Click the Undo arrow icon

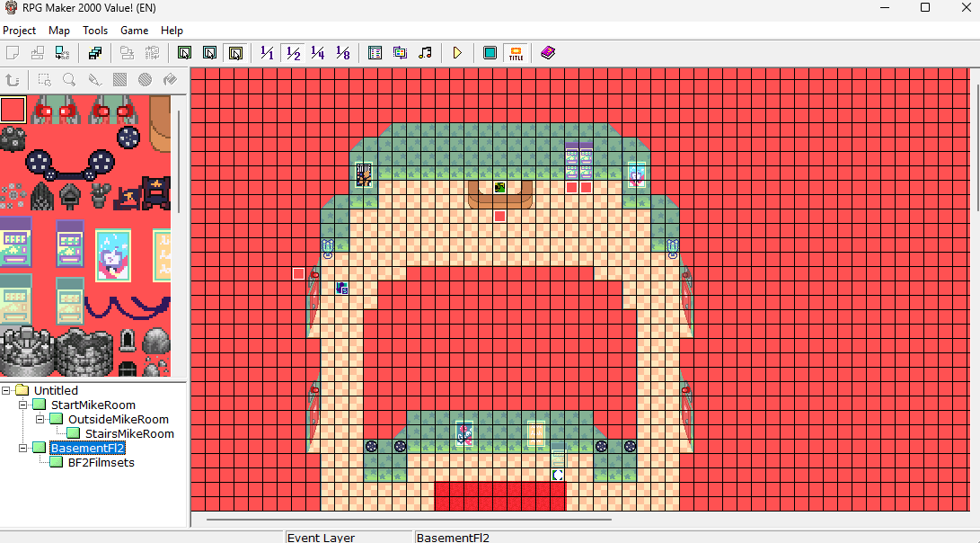[13, 79]
